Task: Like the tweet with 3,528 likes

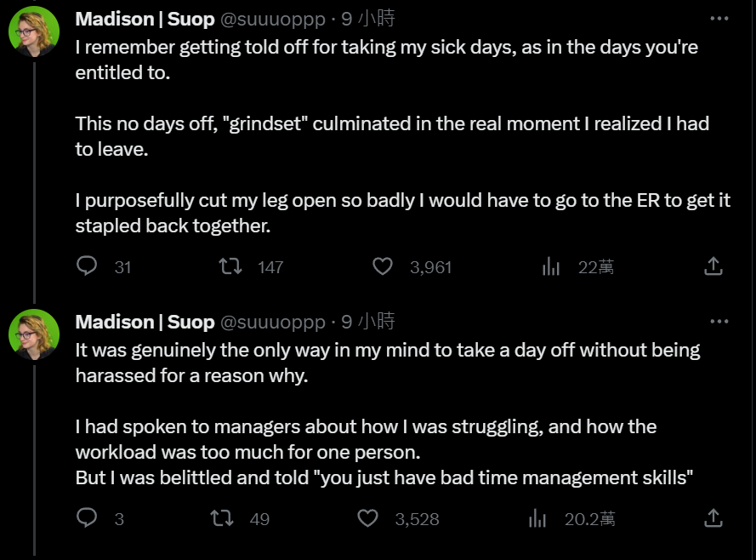Action: (367, 517)
